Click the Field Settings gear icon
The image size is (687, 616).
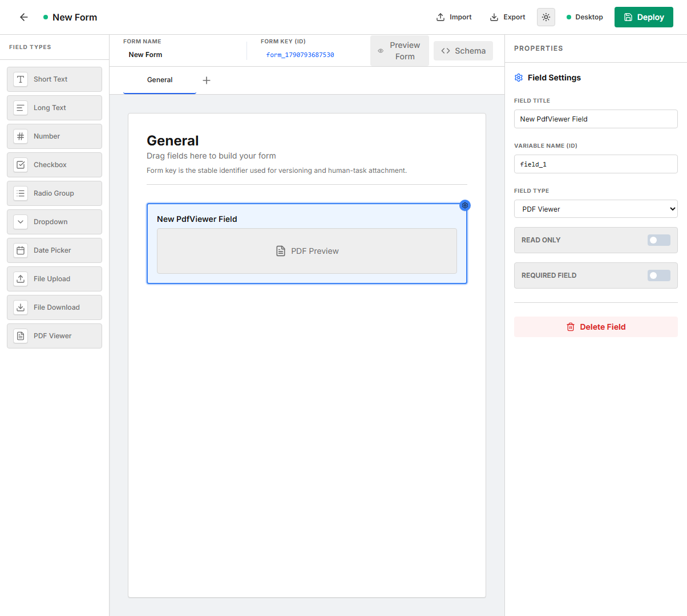tap(519, 78)
